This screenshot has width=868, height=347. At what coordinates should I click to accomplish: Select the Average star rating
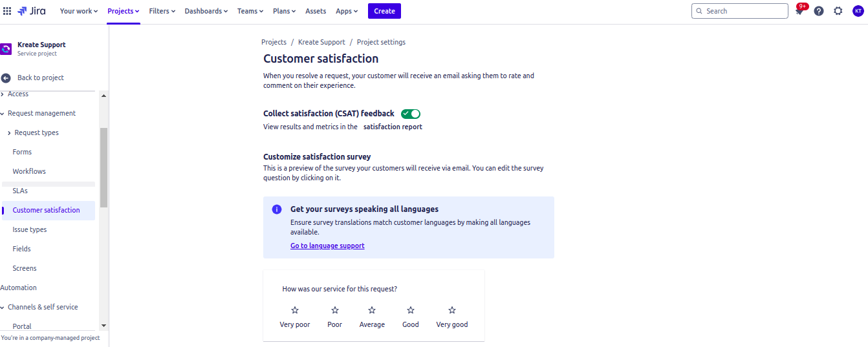click(x=372, y=310)
